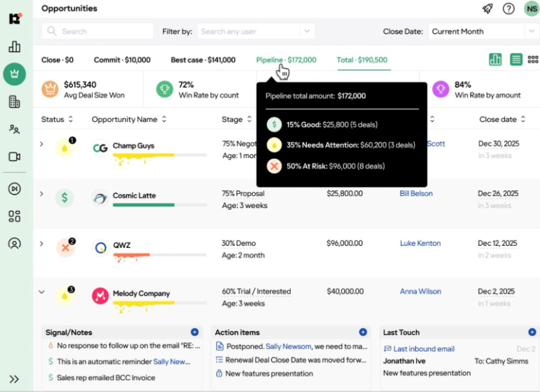The height and width of the screenshot is (392, 540).
Task: Switch to list view icon
Action: click(516, 60)
